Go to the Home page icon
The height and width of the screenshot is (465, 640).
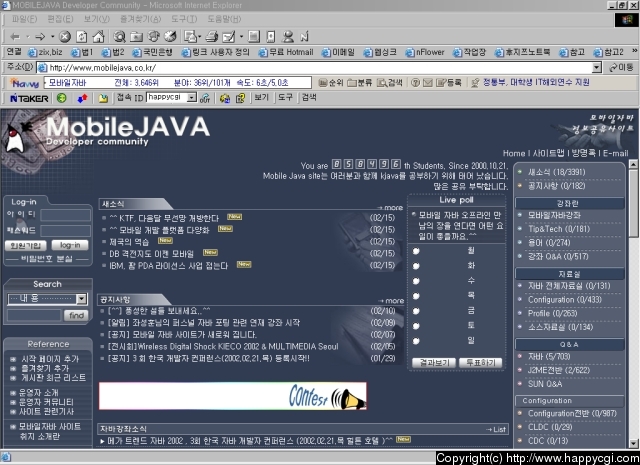[98, 37]
